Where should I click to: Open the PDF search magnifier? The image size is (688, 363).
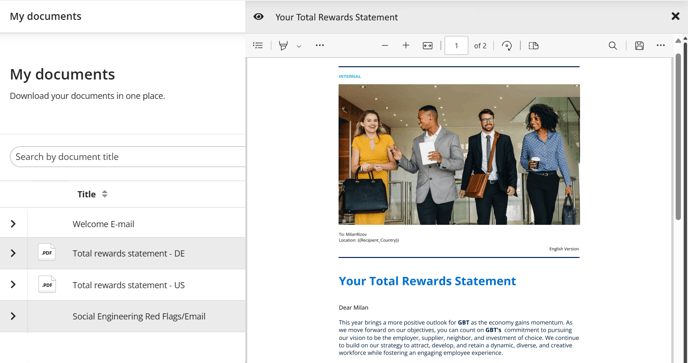(x=613, y=46)
